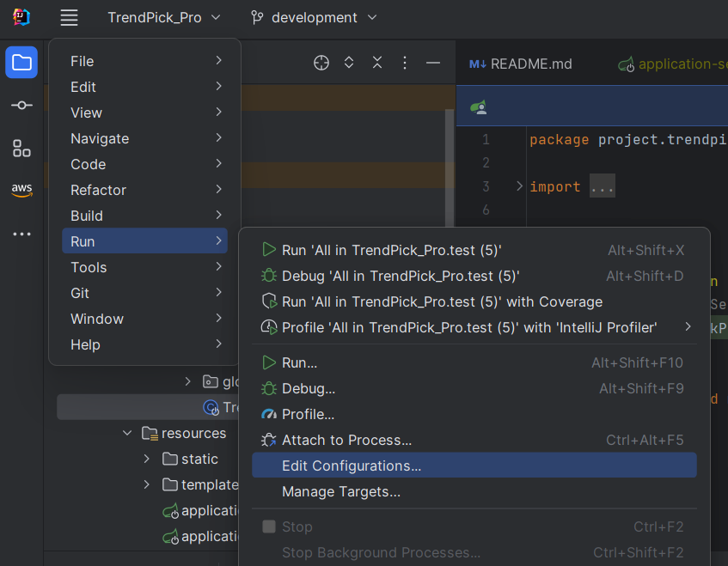Open the TrendPick_Pro project dropdown
Screen dimensions: 728x566
(164, 18)
